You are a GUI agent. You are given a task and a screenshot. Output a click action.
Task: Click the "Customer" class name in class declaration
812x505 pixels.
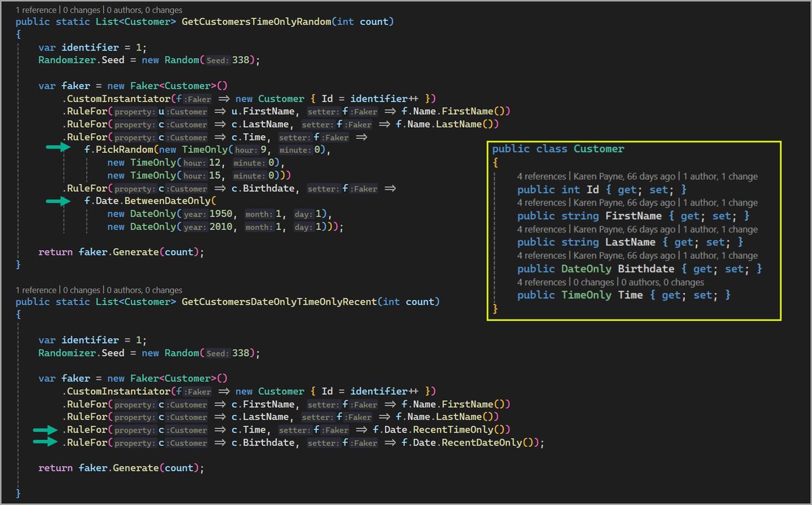(599, 149)
